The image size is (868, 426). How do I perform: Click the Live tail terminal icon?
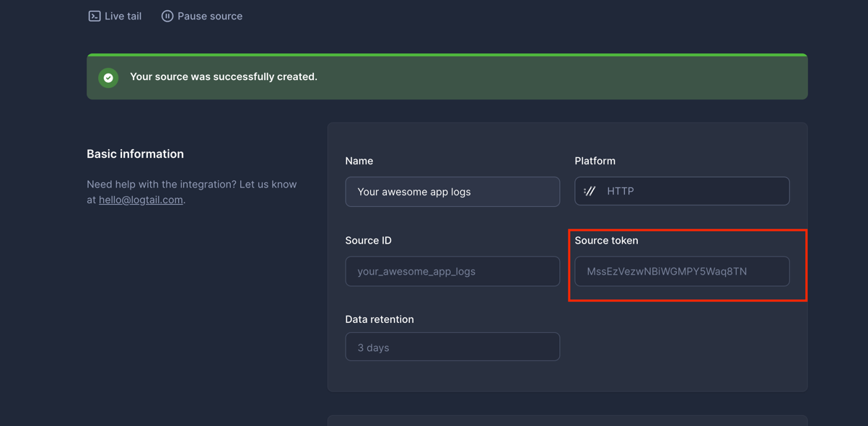point(94,15)
